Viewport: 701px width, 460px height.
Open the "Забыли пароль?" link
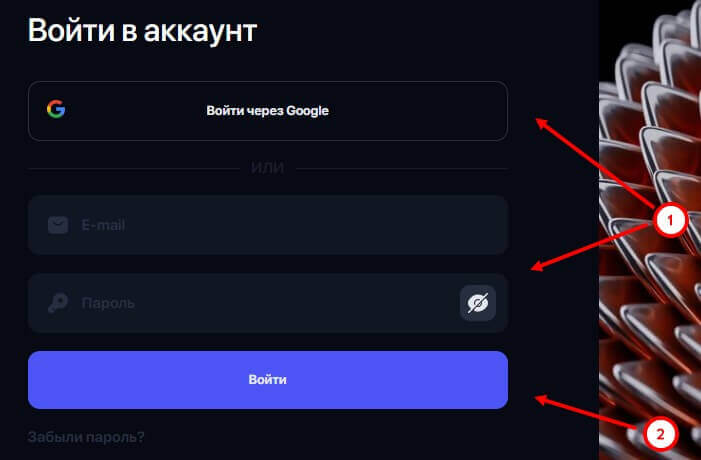click(x=86, y=436)
